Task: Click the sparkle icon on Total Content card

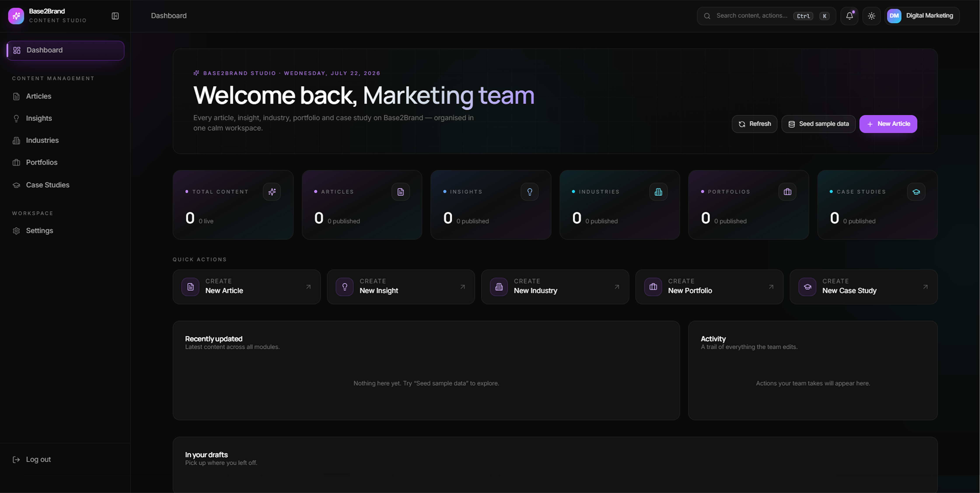Action: coord(272,192)
